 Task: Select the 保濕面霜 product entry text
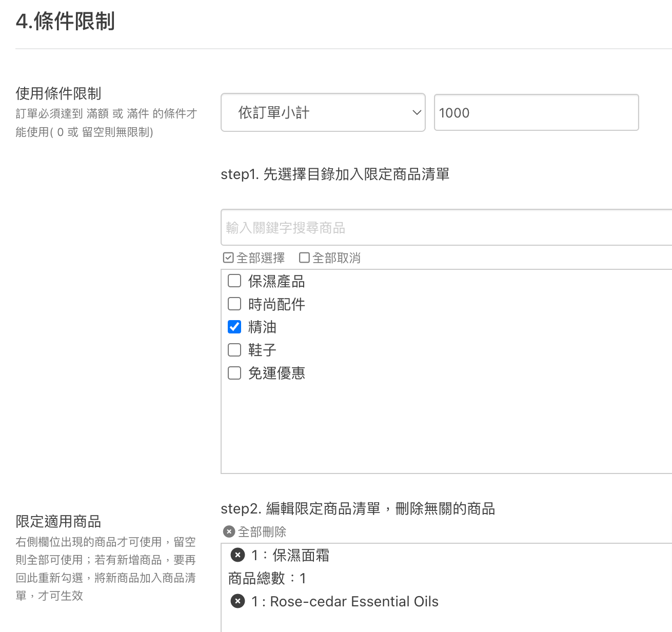pos(301,555)
